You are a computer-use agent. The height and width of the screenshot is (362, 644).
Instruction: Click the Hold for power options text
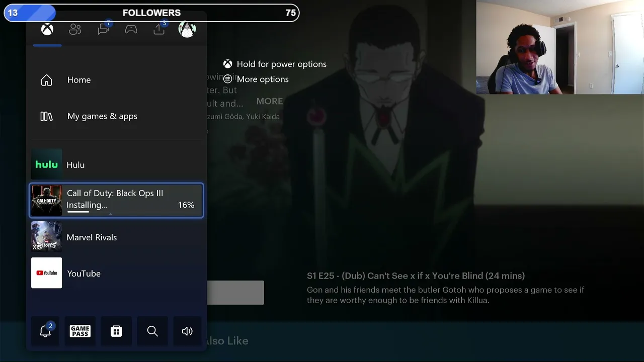coord(282,64)
